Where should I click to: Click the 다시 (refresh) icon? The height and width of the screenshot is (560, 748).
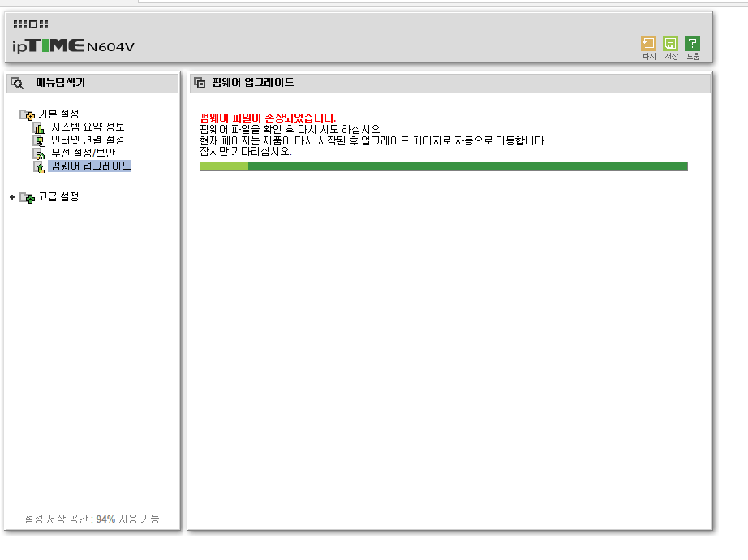coord(648,44)
